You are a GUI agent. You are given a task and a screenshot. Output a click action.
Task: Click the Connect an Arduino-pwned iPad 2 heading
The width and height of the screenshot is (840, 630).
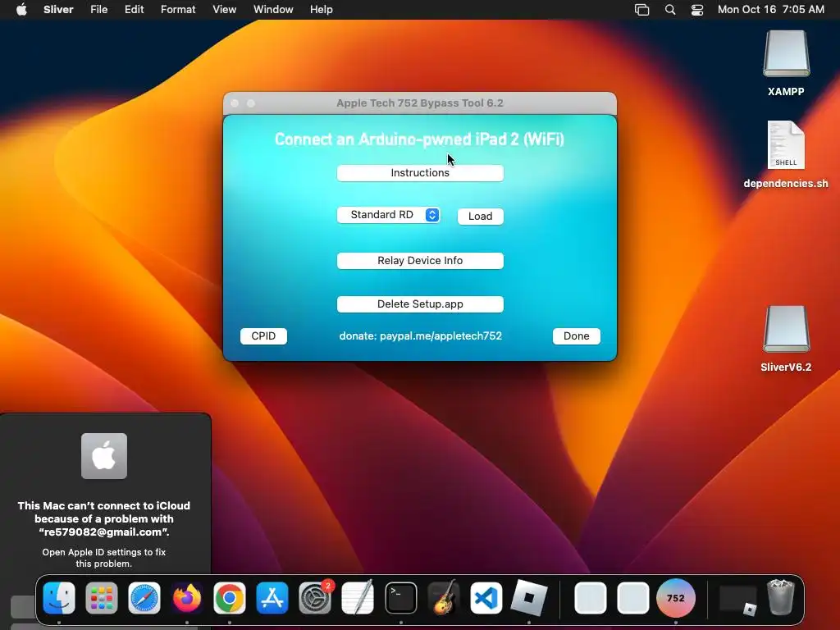(x=419, y=139)
